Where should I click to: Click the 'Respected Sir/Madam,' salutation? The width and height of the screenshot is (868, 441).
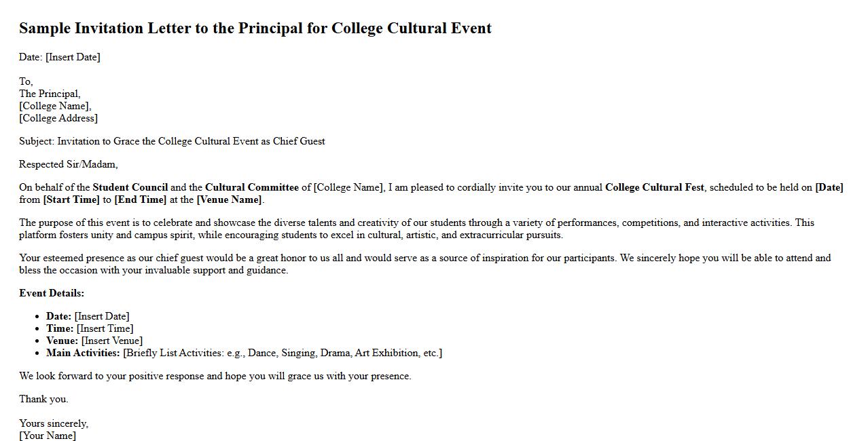68,164
